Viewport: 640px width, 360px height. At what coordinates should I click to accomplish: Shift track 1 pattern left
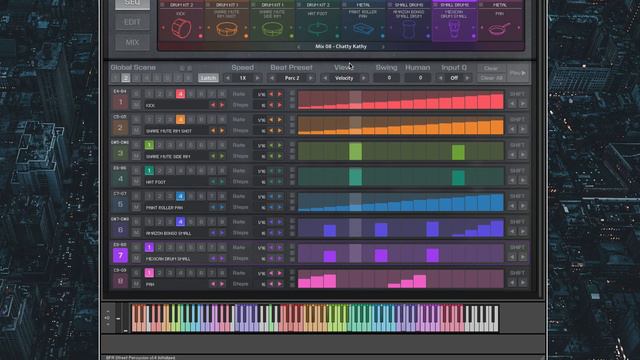pyautogui.click(x=512, y=104)
